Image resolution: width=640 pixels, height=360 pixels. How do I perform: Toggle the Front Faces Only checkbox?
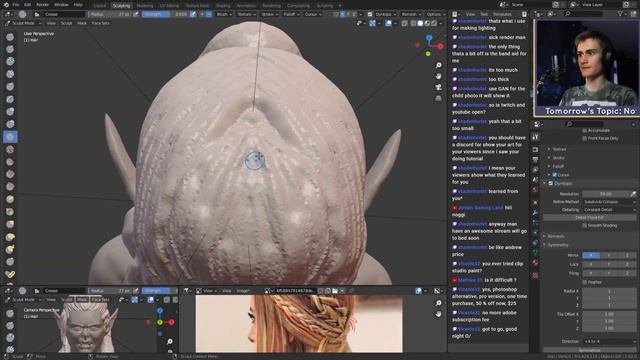click(584, 138)
